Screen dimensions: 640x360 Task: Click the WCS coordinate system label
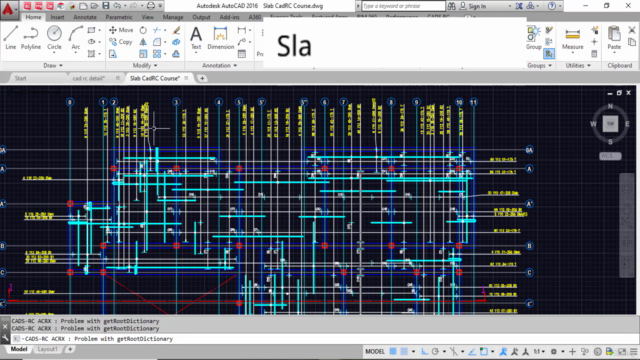[x=610, y=156]
